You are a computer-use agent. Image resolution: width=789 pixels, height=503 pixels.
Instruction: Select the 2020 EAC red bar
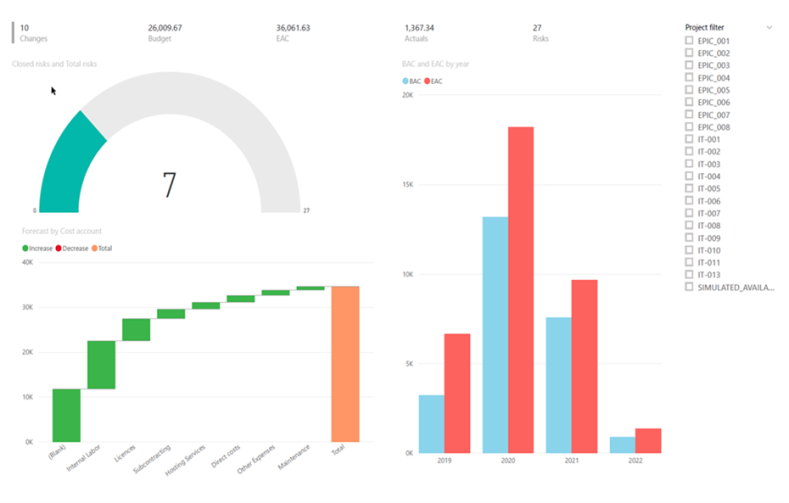pyautogui.click(x=521, y=290)
